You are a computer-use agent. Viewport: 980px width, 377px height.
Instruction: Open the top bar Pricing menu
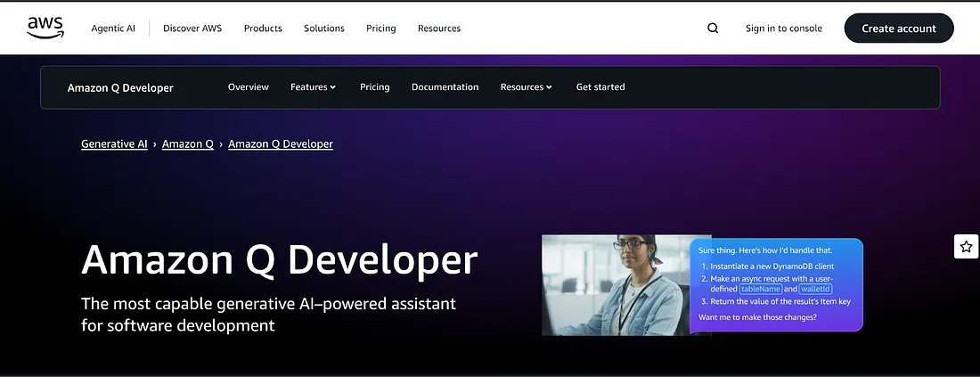click(381, 29)
